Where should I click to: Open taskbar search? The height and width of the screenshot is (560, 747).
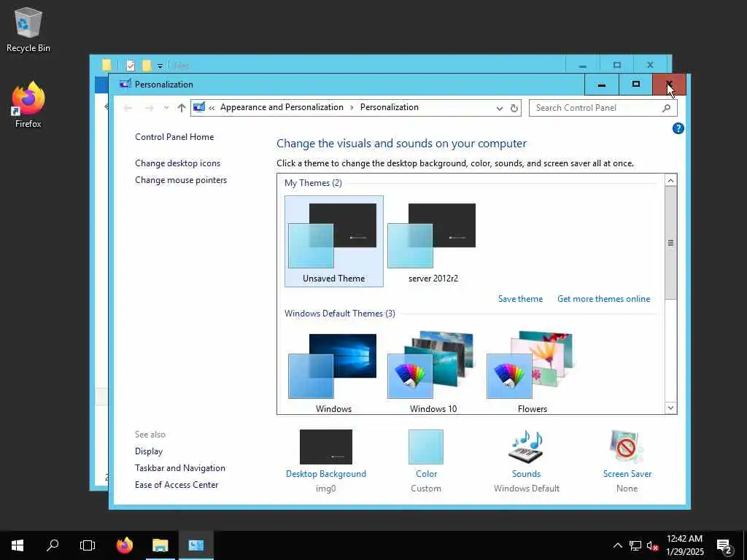click(x=53, y=545)
